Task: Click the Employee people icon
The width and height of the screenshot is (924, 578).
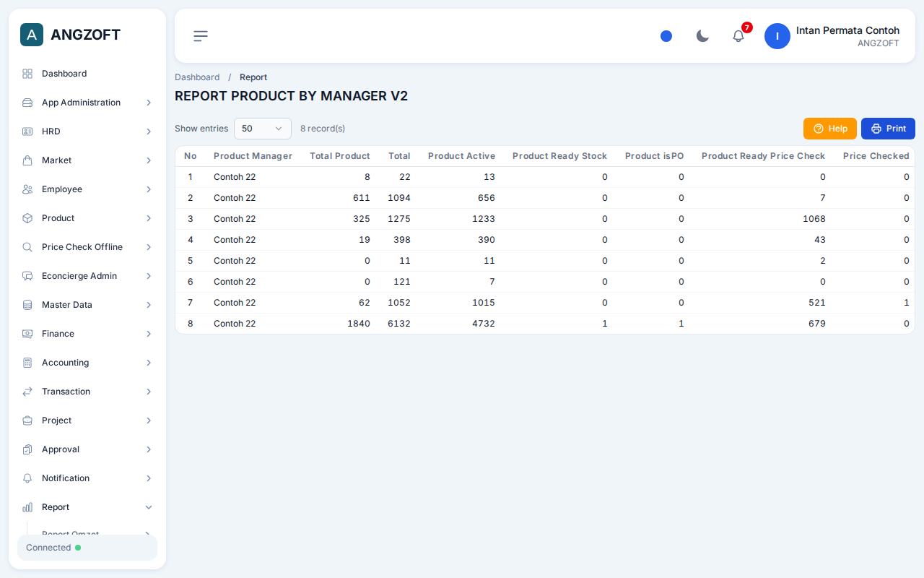Action: (x=27, y=189)
